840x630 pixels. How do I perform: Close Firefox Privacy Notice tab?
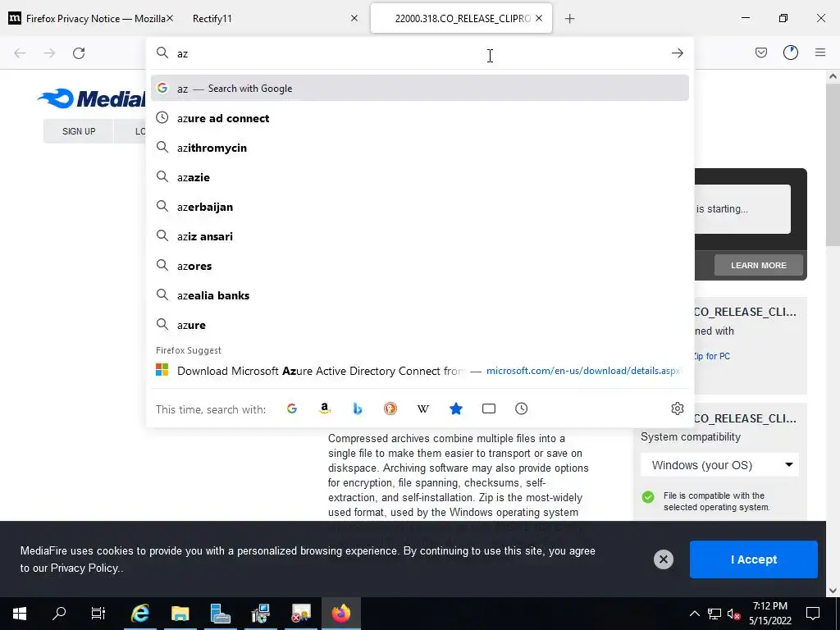170,18
